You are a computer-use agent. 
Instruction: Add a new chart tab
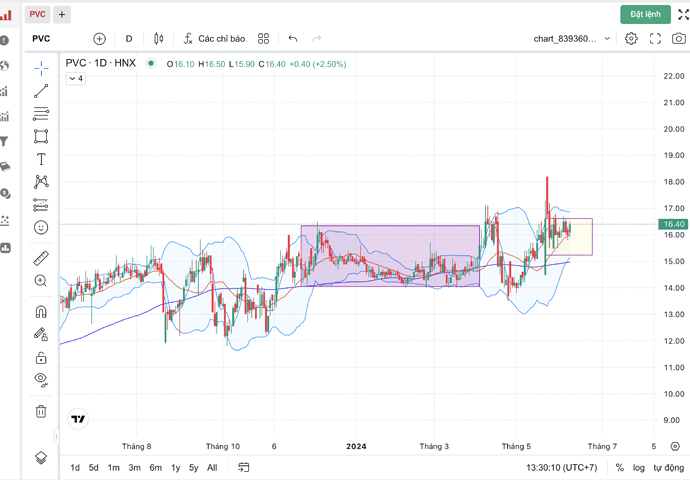pyautogui.click(x=62, y=15)
